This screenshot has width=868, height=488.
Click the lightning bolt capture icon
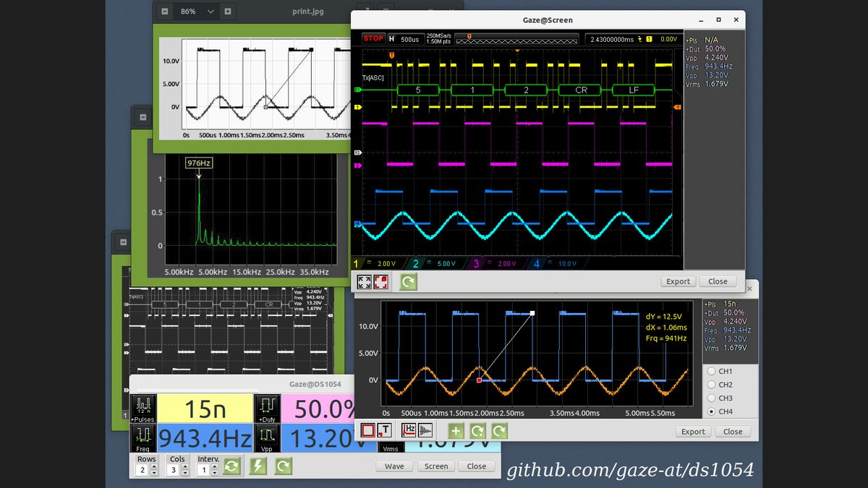258,466
